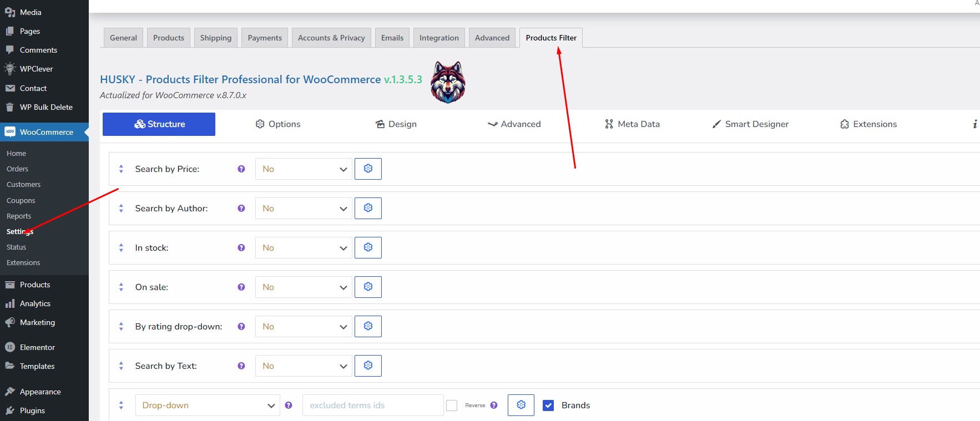
Task: Open settings gear for In stock row
Action: tap(368, 247)
